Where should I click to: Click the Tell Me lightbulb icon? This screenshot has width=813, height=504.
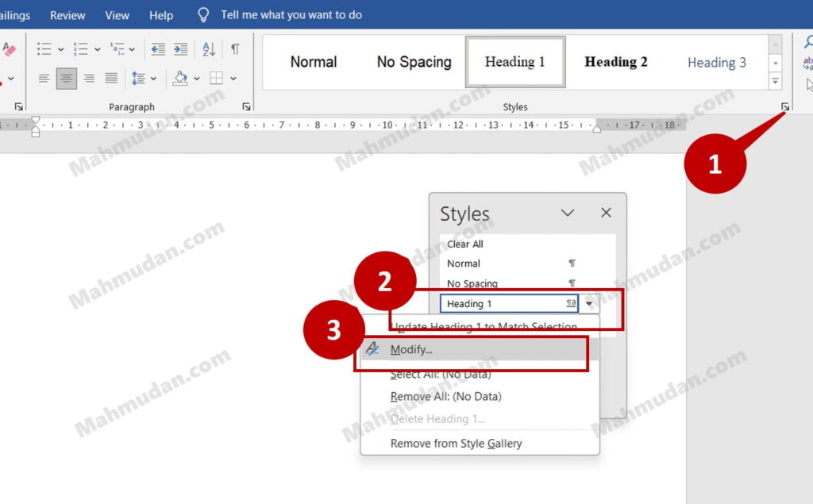pos(204,15)
